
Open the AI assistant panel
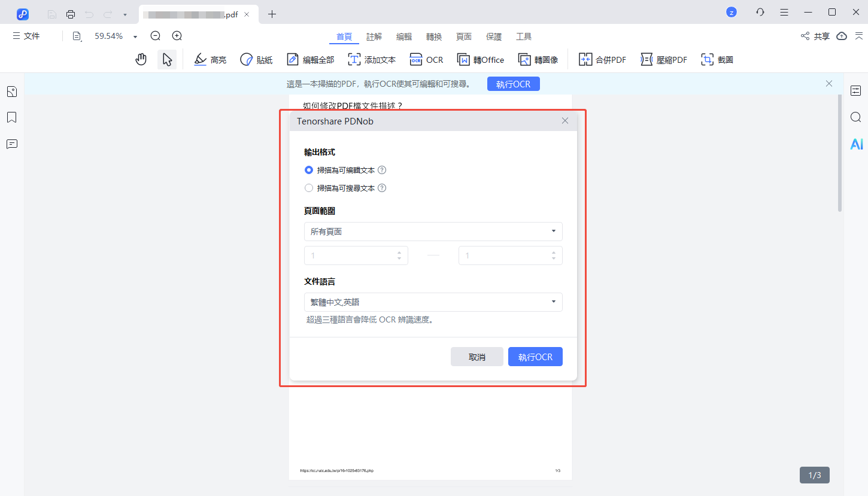[x=856, y=144]
